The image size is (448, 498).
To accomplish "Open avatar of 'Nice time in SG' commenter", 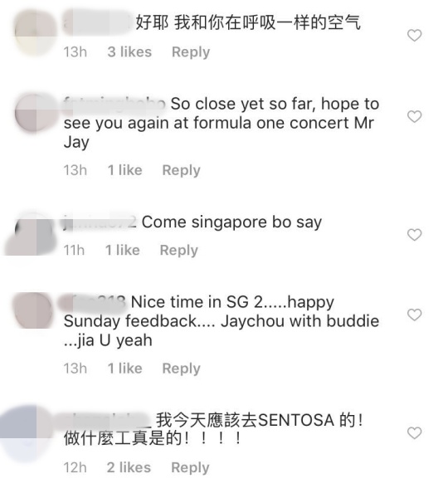I will click(33, 310).
